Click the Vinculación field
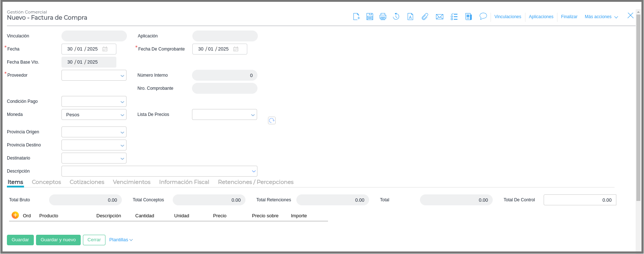This screenshot has height=254, width=644. [x=94, y=36]
